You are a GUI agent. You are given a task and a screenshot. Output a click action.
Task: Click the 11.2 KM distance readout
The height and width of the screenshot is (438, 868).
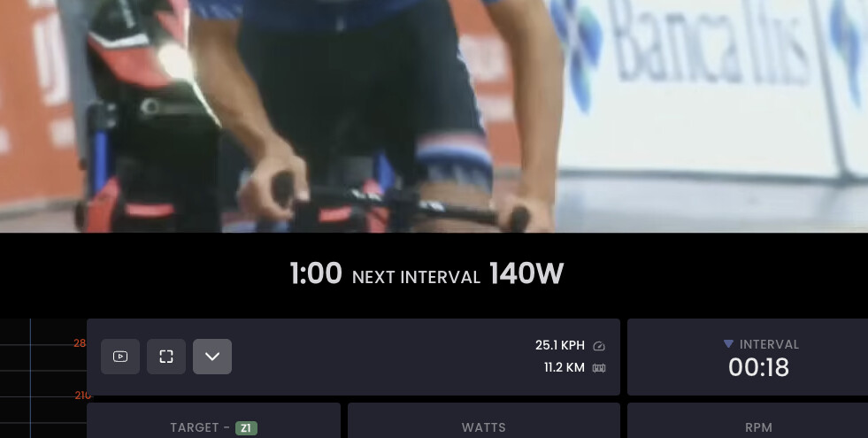(x=565, y=368)
